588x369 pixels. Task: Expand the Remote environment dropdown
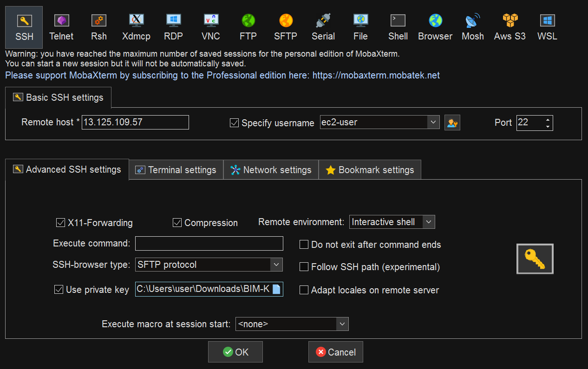pyautogui.click(x=429, y=222)
